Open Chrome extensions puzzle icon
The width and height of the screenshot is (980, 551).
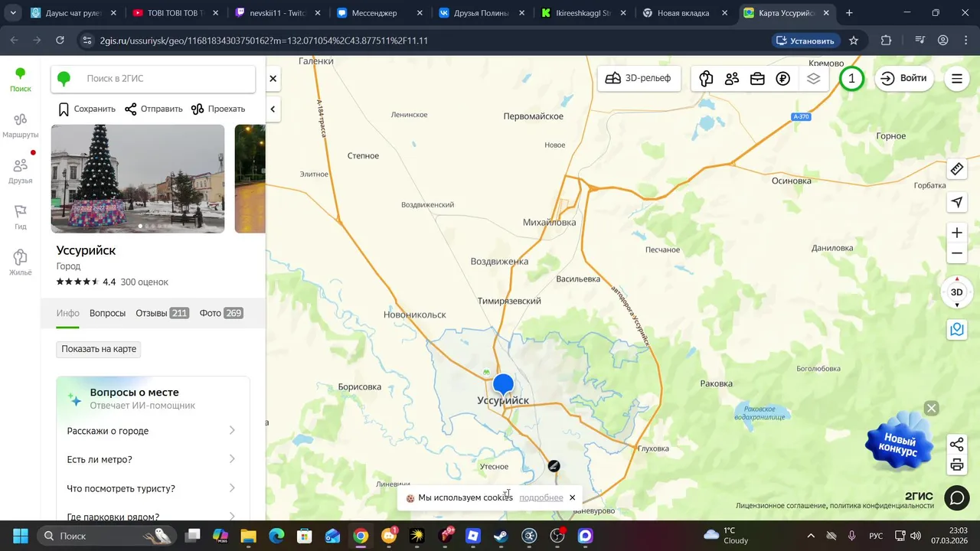[x=886, y=41]
